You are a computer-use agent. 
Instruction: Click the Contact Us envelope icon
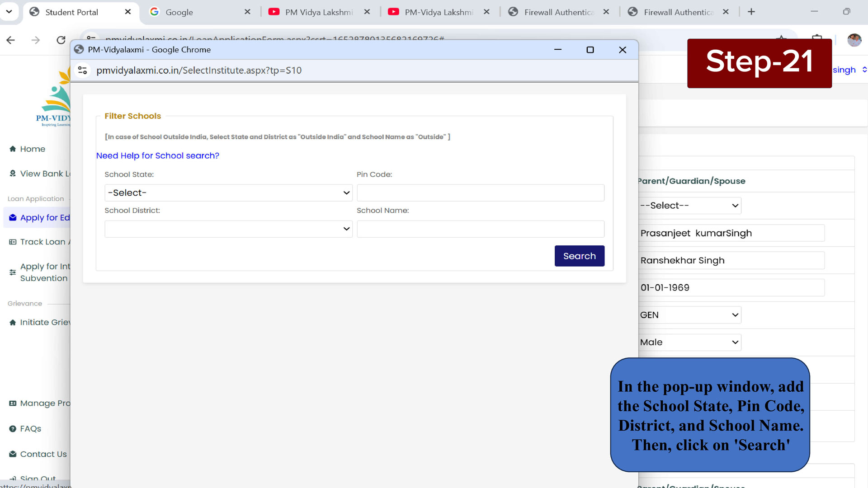pyautogui.click(x=13, y=454)
